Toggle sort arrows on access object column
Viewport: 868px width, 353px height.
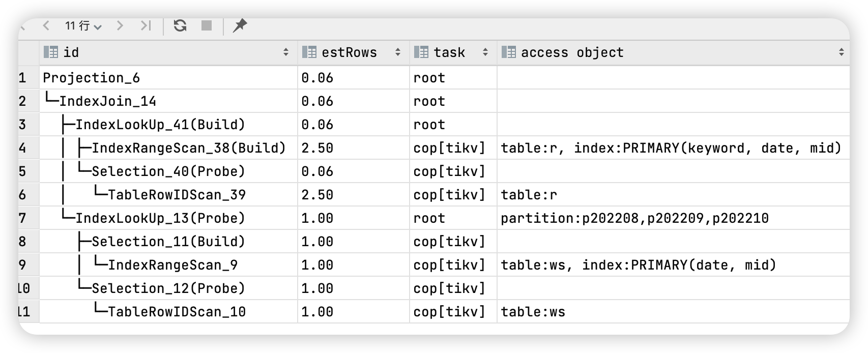pos(841,52)
